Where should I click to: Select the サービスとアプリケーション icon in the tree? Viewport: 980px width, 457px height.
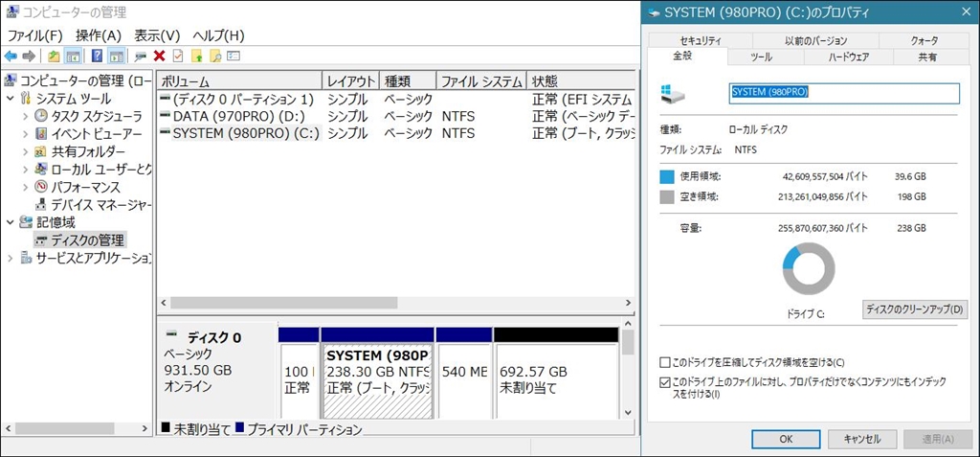point(25,258)
